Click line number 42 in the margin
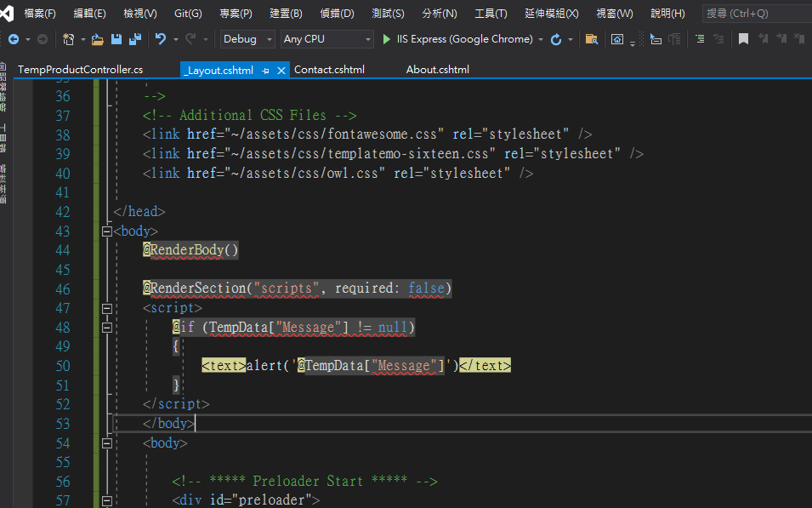 [62, 212]
